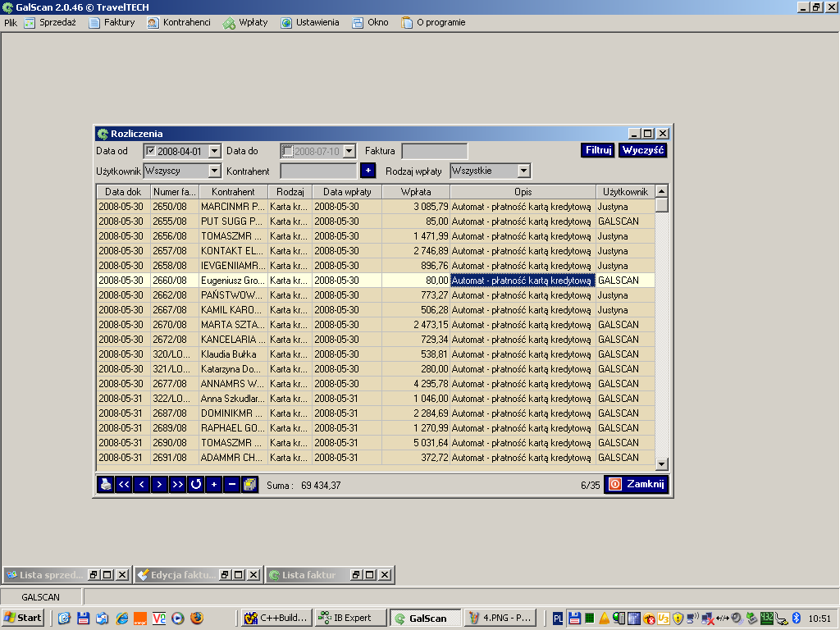Click the floppy save icon in quick launch
This screenshot has height=630, width=840.
[83, 618]
